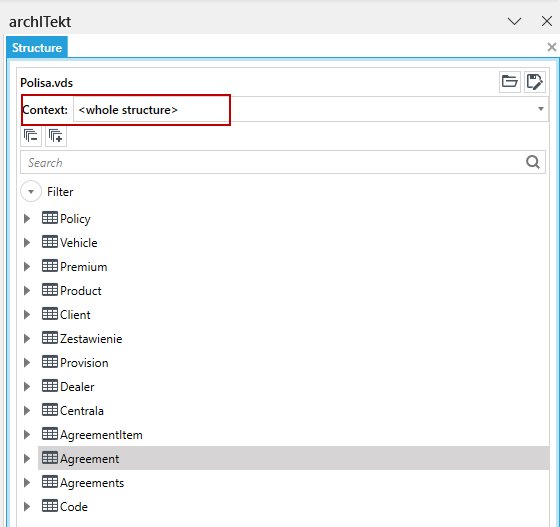
Task: Close the archITekt task pane
Action: [x=547, y=21]
